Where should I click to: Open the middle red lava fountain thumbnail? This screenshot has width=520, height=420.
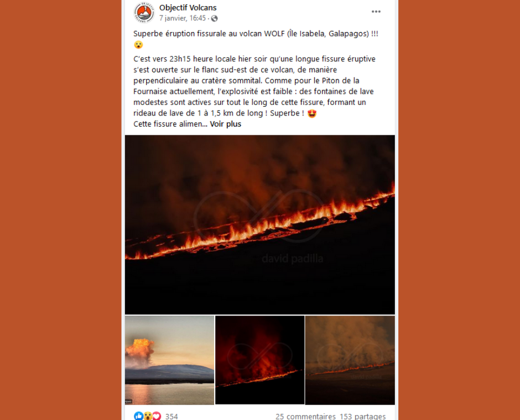[259, 360]
